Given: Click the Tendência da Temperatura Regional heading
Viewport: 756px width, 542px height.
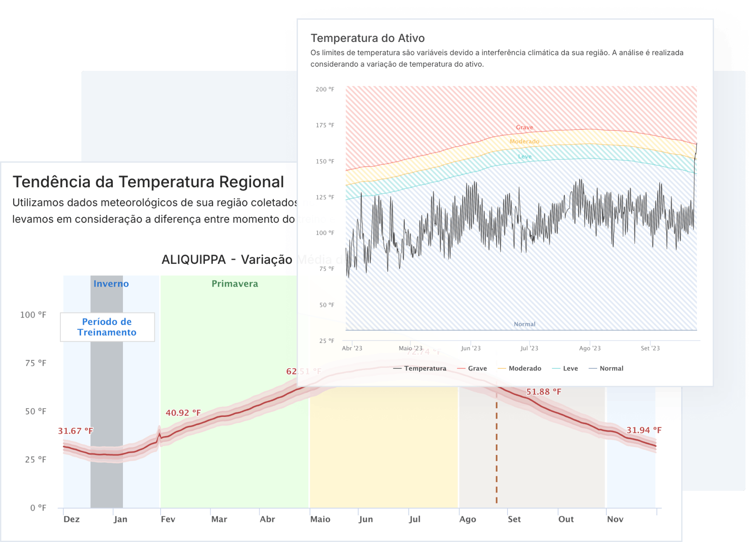Looking at the screenshot, I should click(148, 182).
